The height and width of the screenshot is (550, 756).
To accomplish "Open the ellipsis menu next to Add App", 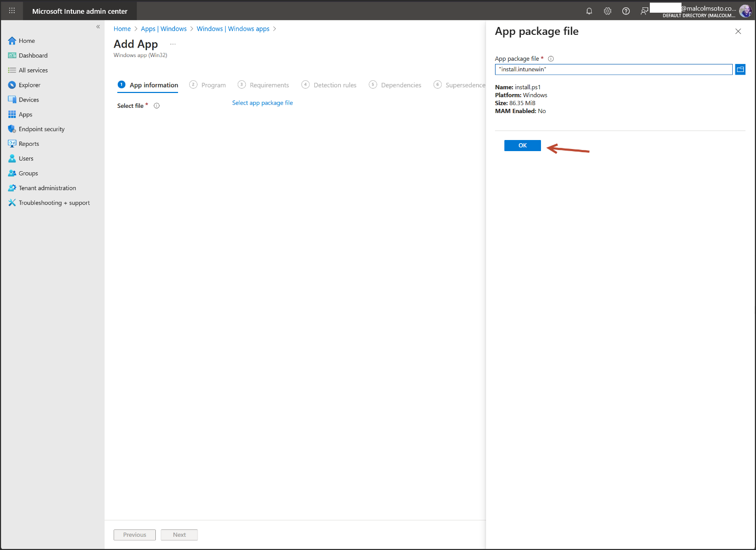I will tap(172, 43).
